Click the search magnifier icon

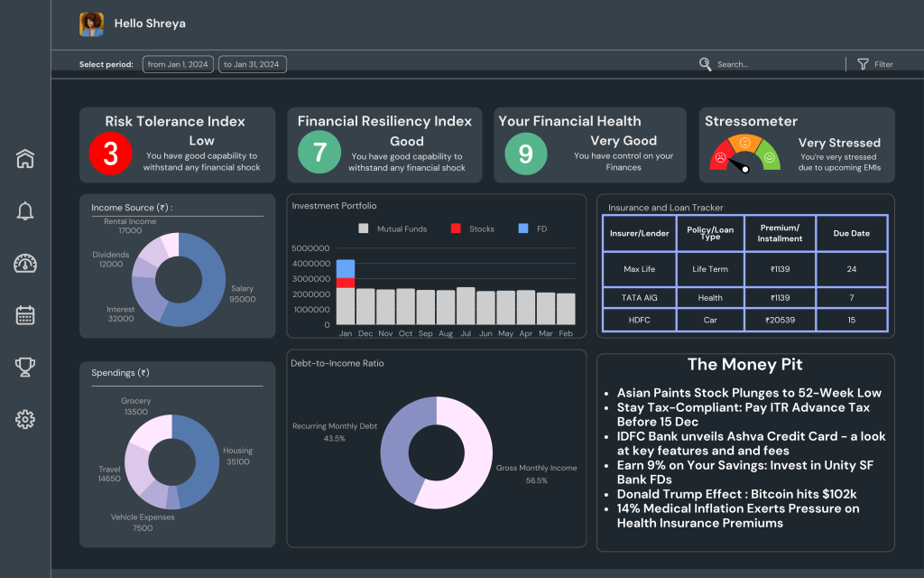(x=706, y=64)
